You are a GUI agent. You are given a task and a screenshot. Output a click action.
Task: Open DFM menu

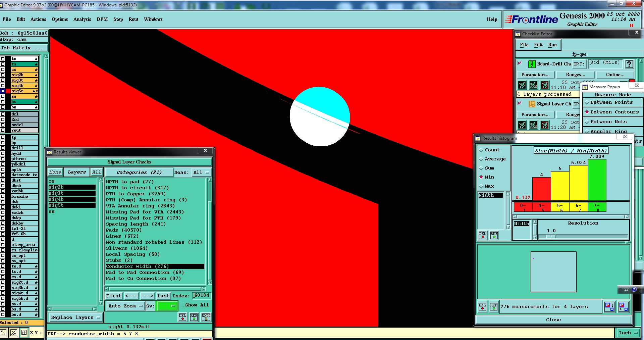[102, 19]
